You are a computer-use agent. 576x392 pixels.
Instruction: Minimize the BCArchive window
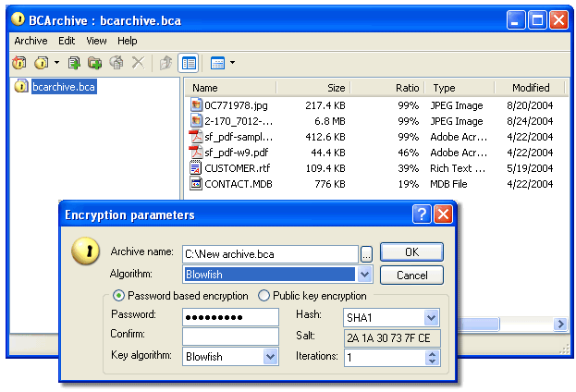pos(516,19)
